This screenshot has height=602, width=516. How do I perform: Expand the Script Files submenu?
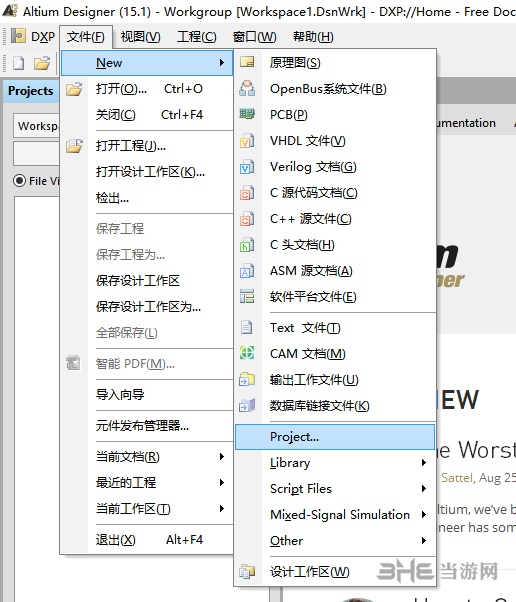(x=424, y=488)
